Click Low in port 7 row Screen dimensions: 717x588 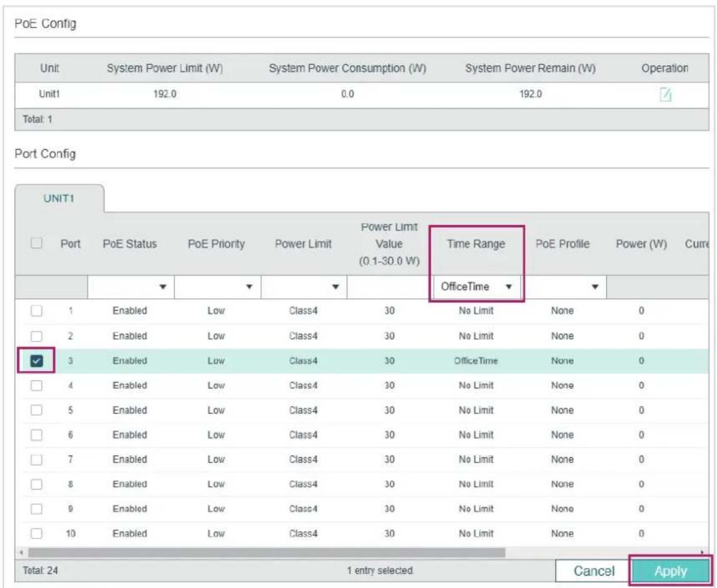click(x=216, y=460)
